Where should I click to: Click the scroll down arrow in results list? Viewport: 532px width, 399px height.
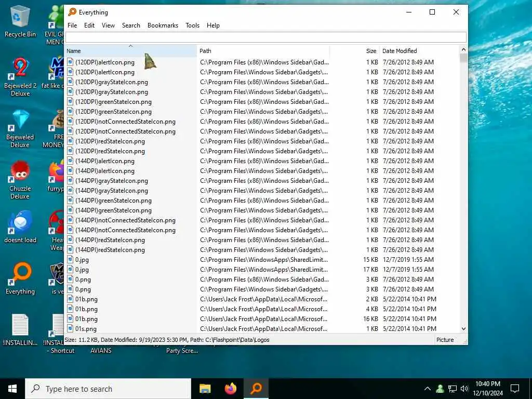tap(463, 329)
